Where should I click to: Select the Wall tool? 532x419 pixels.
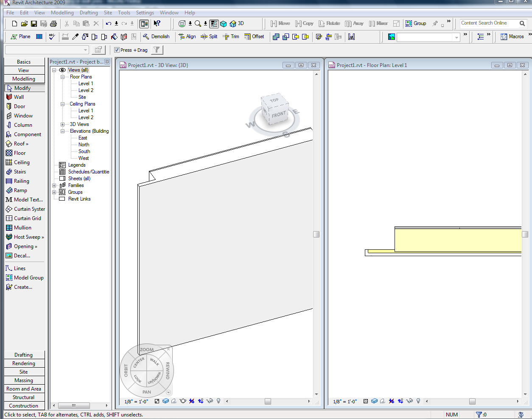(x=19, y=97)
